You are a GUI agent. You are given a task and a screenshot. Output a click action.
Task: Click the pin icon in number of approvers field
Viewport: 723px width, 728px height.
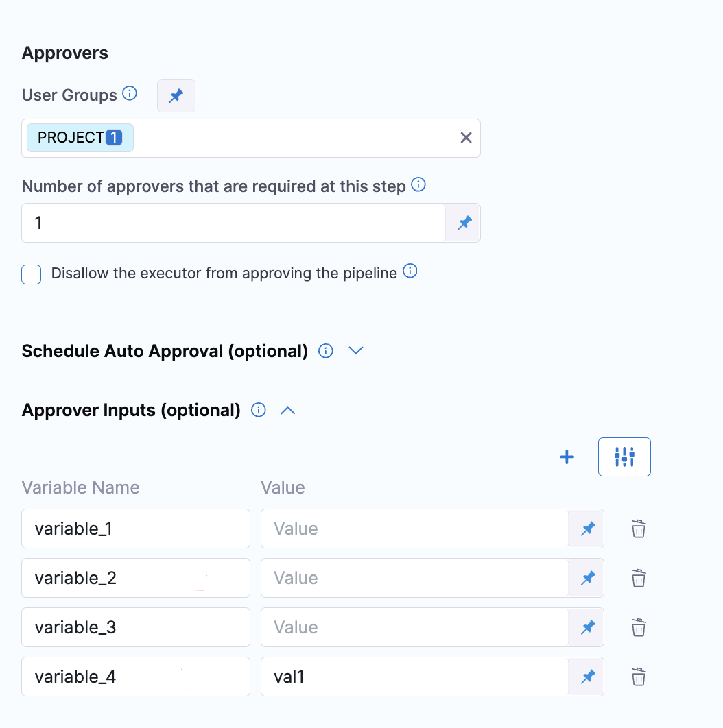[x=464, y=223]
